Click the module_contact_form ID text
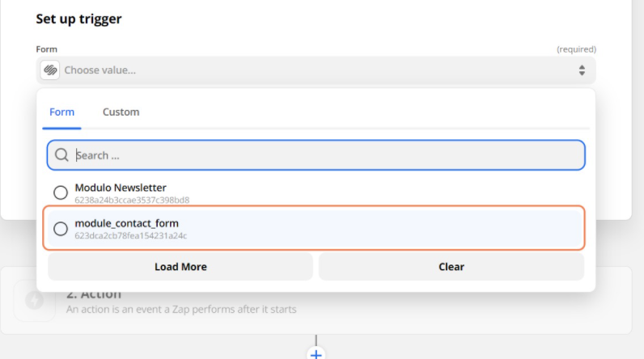The height and width of the screenshot is (359, 644). (130, 235)
